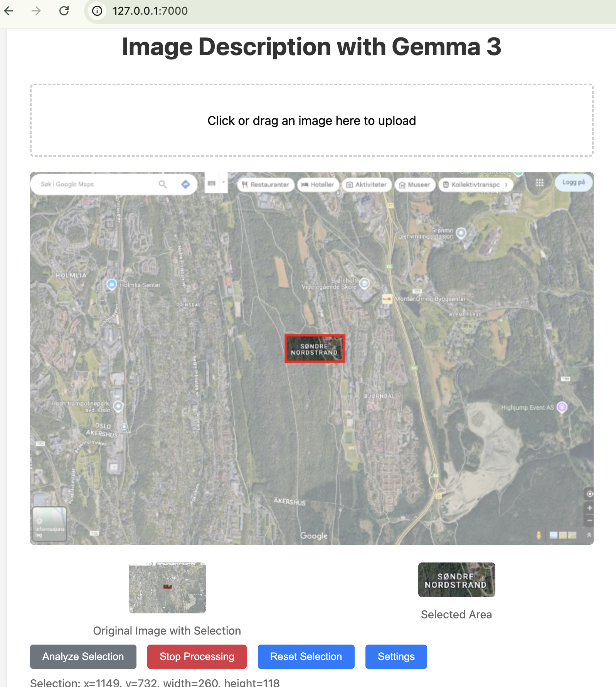Go back using the browser back arrow
616x687 pixels.
point(9,11)
